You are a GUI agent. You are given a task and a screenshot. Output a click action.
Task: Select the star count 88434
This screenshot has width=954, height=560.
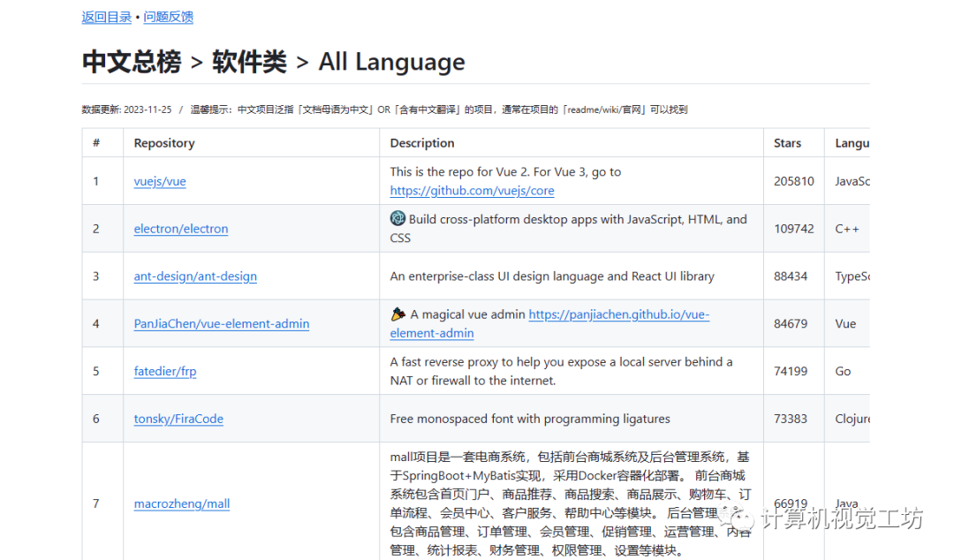[x=791, y=276]
